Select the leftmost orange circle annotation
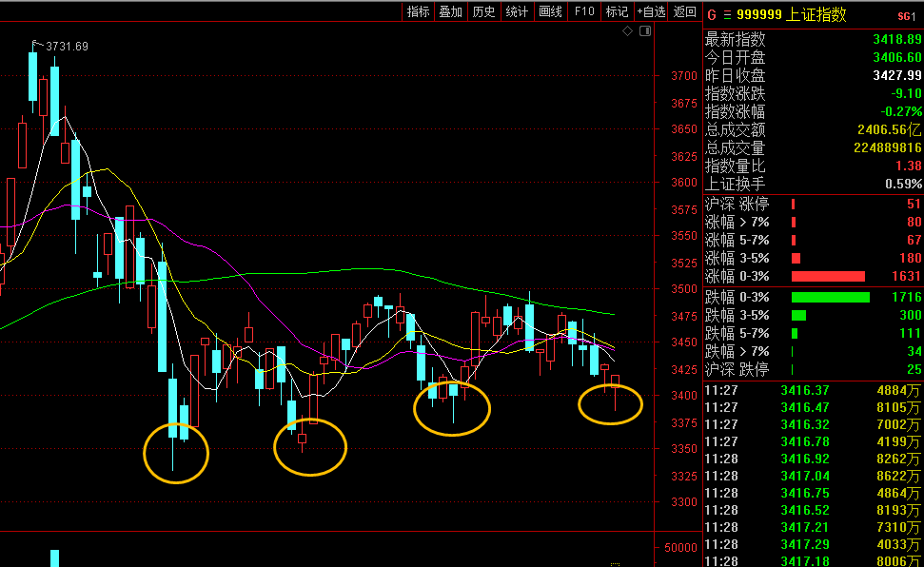Screen dimensions: 924x567 [175, 453]
